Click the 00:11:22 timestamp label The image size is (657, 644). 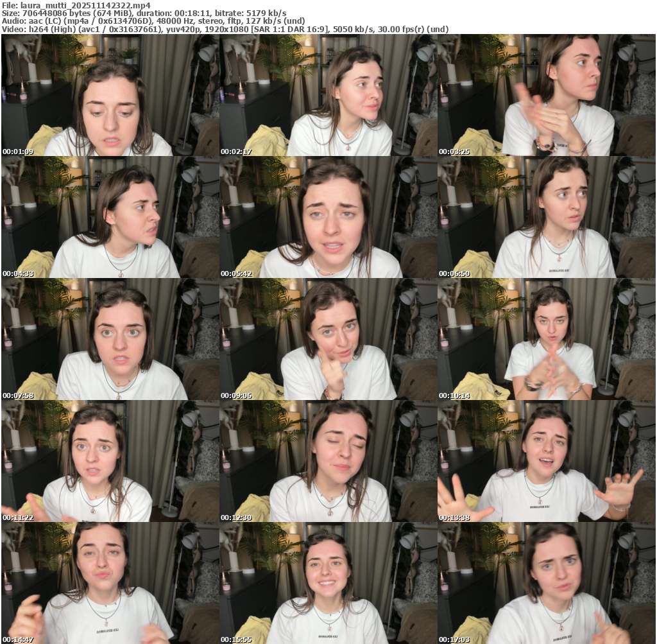point(18,518)
